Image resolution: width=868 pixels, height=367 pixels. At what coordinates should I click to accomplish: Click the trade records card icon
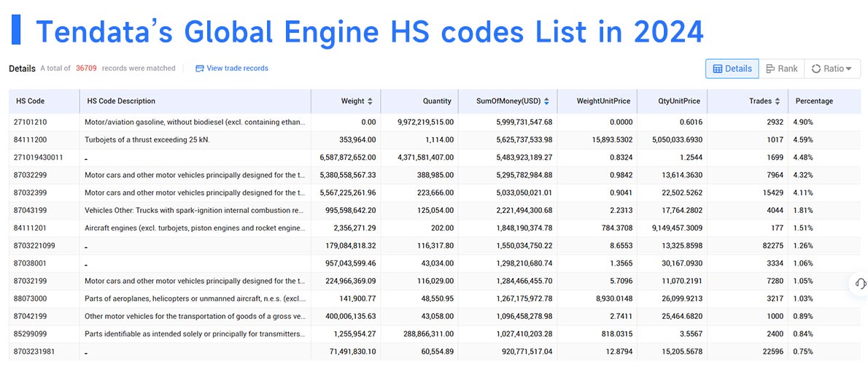pyautogui.click(x=200, y=69)
